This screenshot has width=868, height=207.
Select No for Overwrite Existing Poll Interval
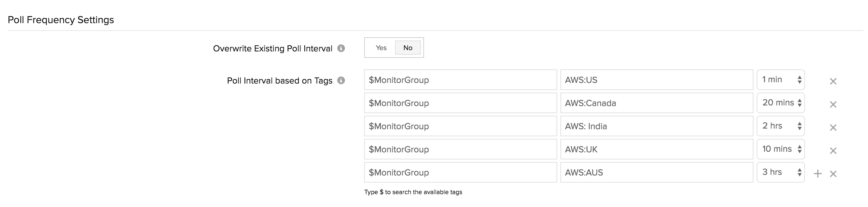click(407, 48)
